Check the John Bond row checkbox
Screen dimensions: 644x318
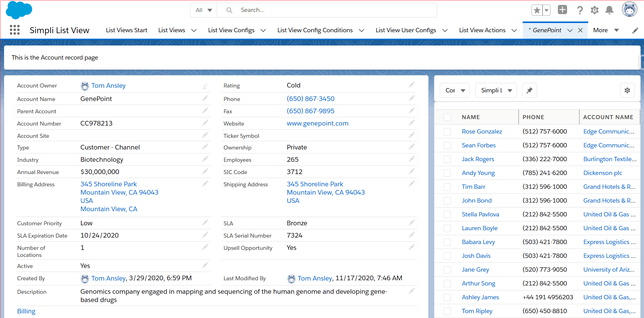click(x=447, y=201)
